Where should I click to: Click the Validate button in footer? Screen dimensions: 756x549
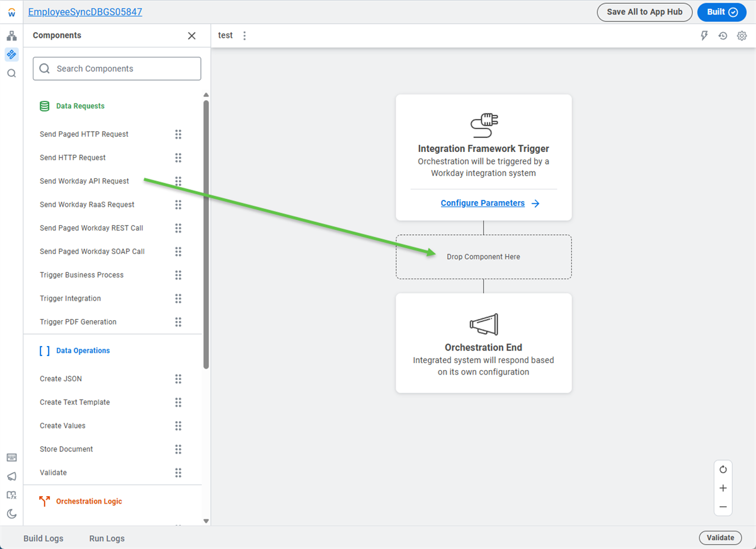click(x=720, y=538)
